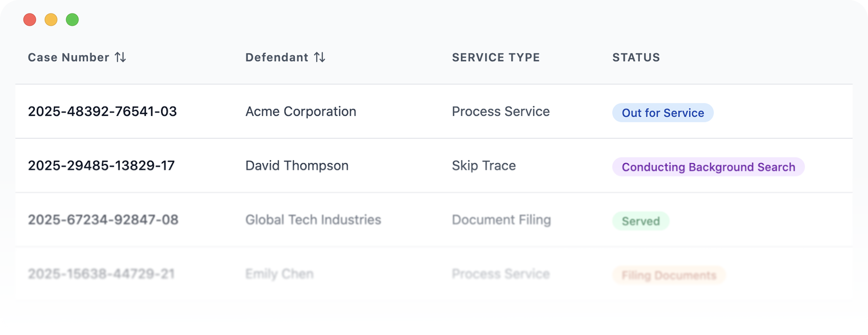868x335 pixels.
Task: Select the STATUS column header
Action: (636, 57)
